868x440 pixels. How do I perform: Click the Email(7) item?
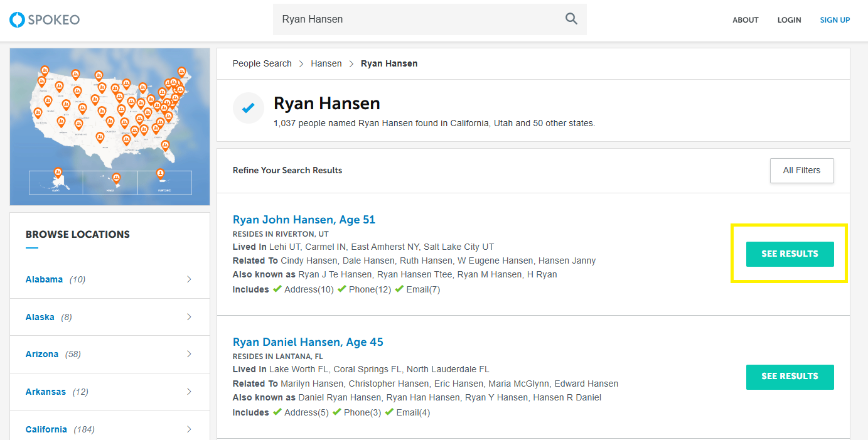coord(417,289)
